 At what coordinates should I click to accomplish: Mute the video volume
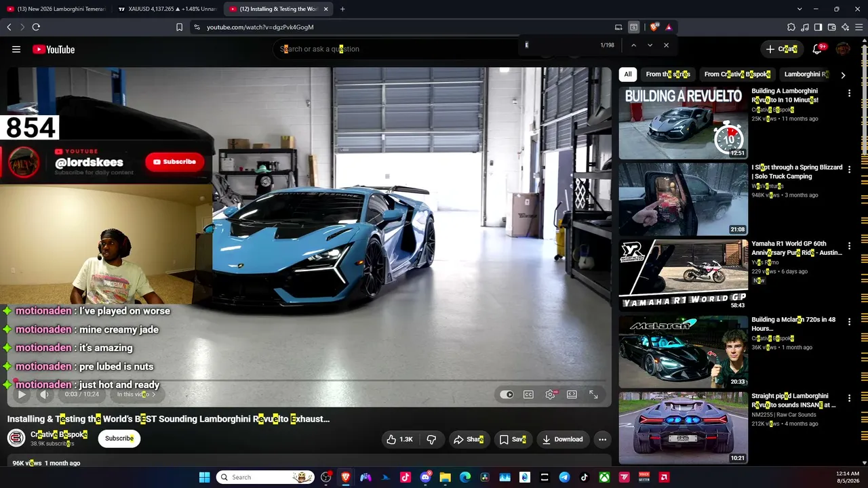point(44,394)
